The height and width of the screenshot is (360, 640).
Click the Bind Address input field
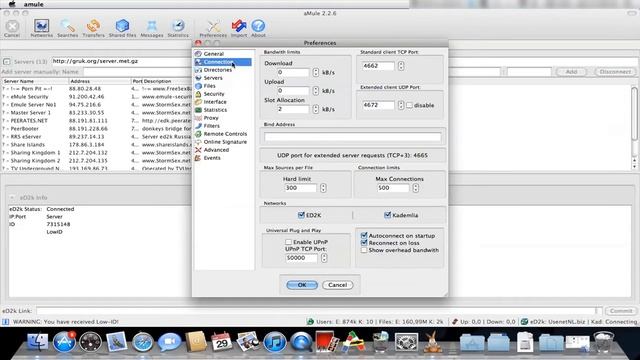point(353,137)
